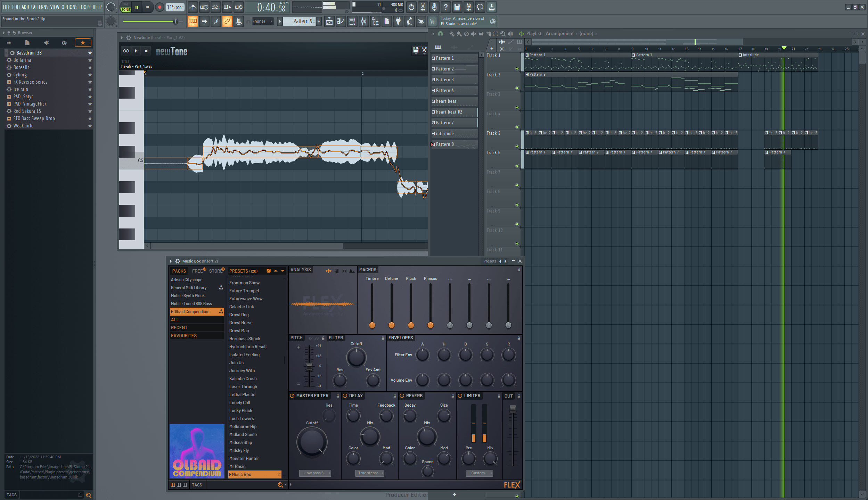Show FAVOURITES presets in FLEX

pos(196,335)
